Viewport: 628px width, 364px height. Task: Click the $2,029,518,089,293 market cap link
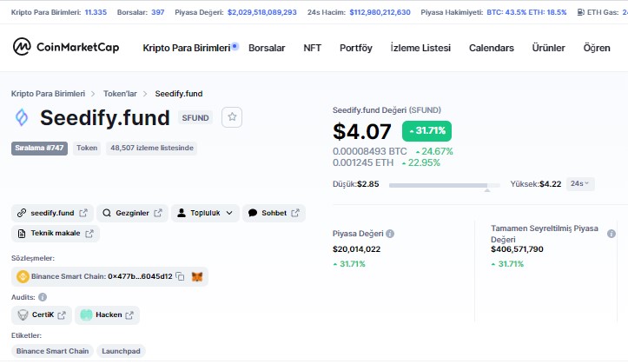click(x=262, y=12)
